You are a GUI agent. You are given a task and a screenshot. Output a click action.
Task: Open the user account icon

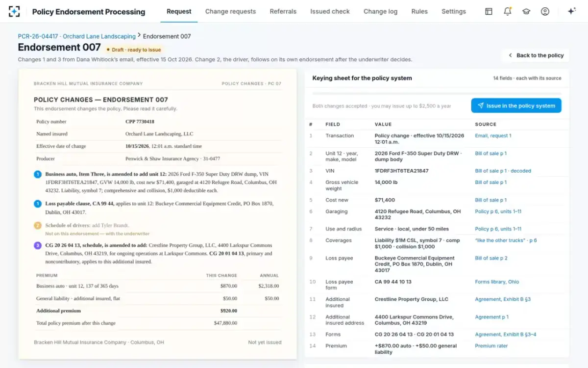pos(545,11)
